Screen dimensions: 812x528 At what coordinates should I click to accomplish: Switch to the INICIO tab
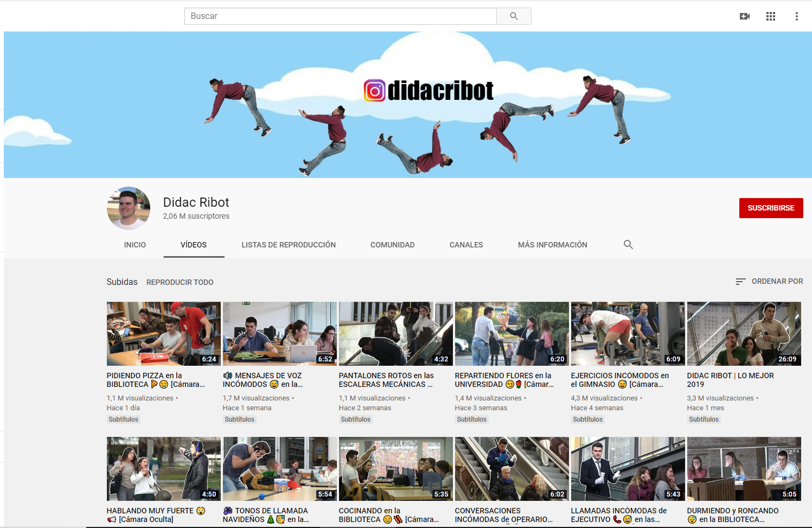pos(135,245)
